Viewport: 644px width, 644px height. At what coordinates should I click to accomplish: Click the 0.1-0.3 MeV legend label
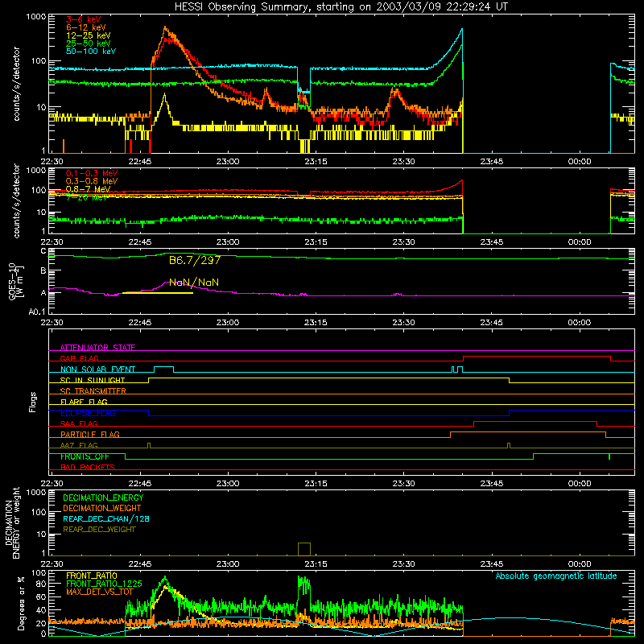click(x=92, y=173)
